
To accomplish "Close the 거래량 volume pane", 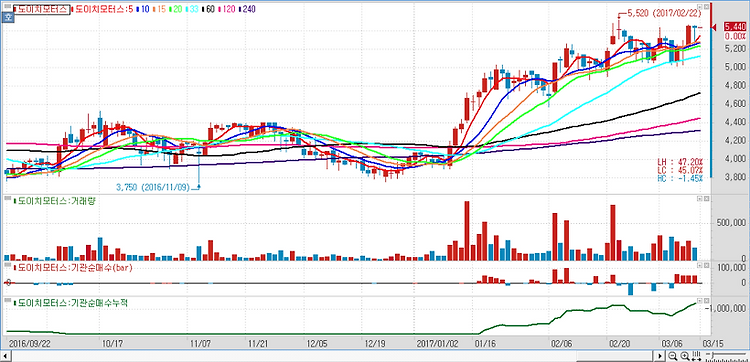I will (706, 198).
